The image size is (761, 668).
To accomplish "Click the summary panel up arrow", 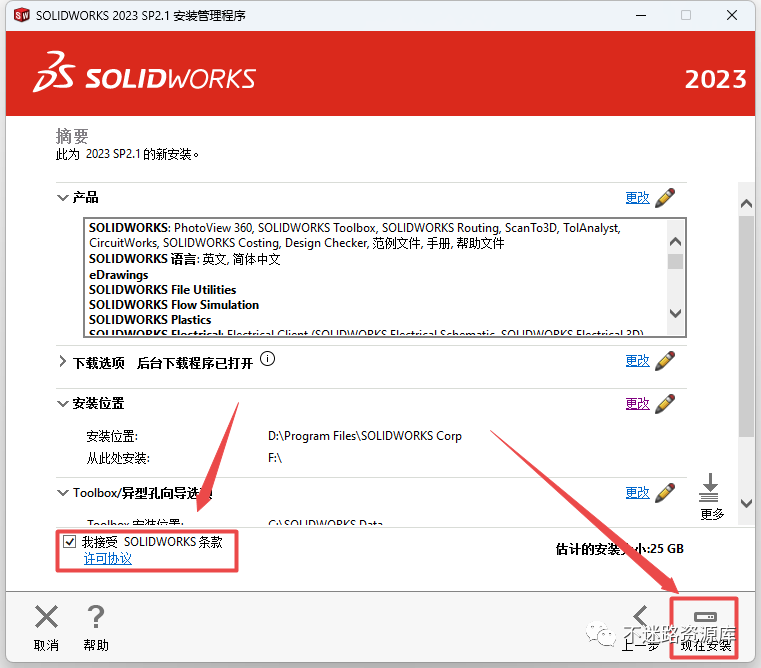I will (x=746, y=204).
